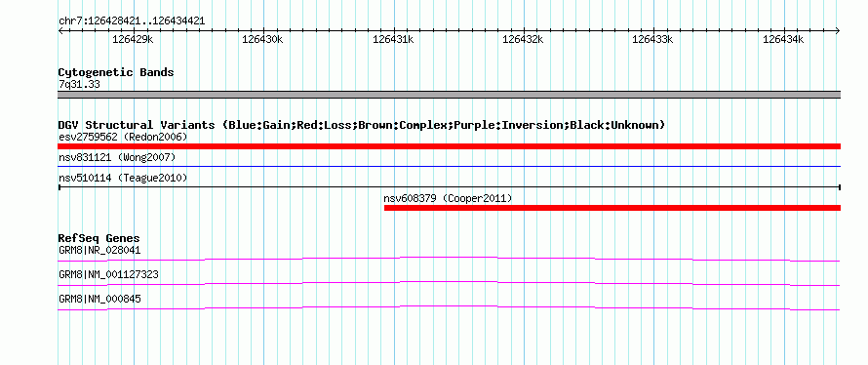Click the 126431k ruler tick label
This screenshot has height=365, width=868.
(393, 39)
